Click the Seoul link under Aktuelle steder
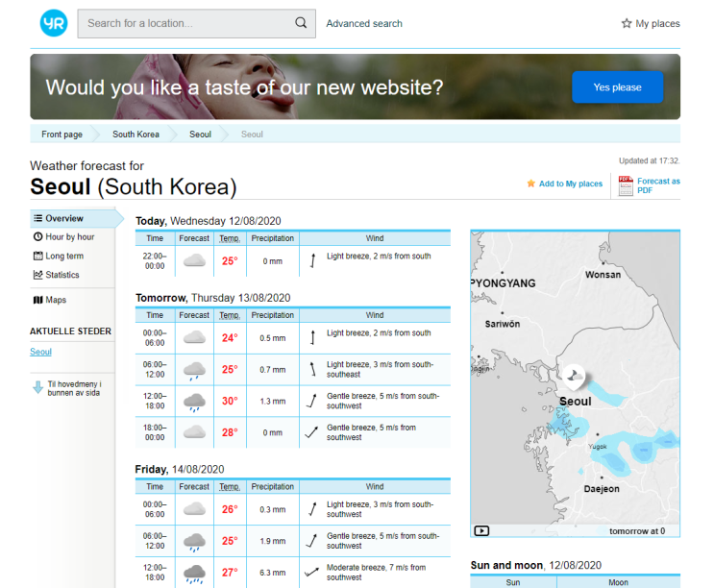Viewport: 714px width, 588px height. (x=40, y=352)
